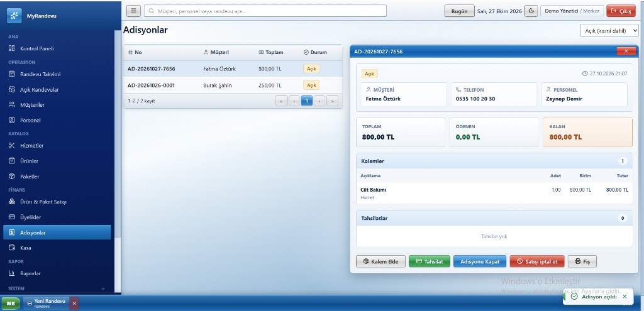
Task: Click Açık status badge for Burak Şahin
Action: [x=311, y=85]
